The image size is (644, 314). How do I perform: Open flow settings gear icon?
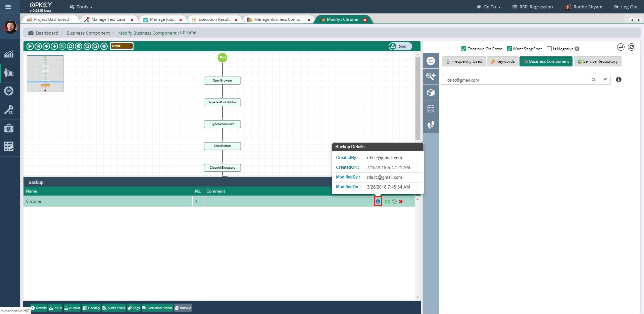point(104,46)
